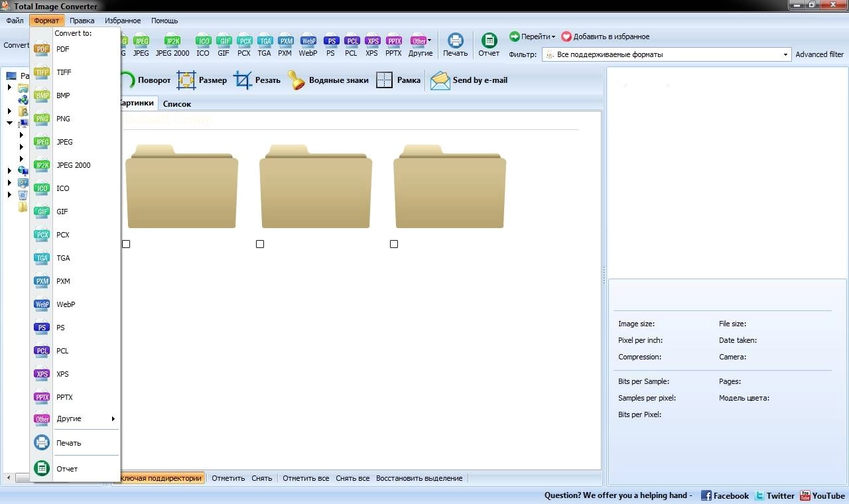Choose PNG in the Convert to menu
This screenshot has width=849, height=504.
pyautogui.click(x=75, y=119)
